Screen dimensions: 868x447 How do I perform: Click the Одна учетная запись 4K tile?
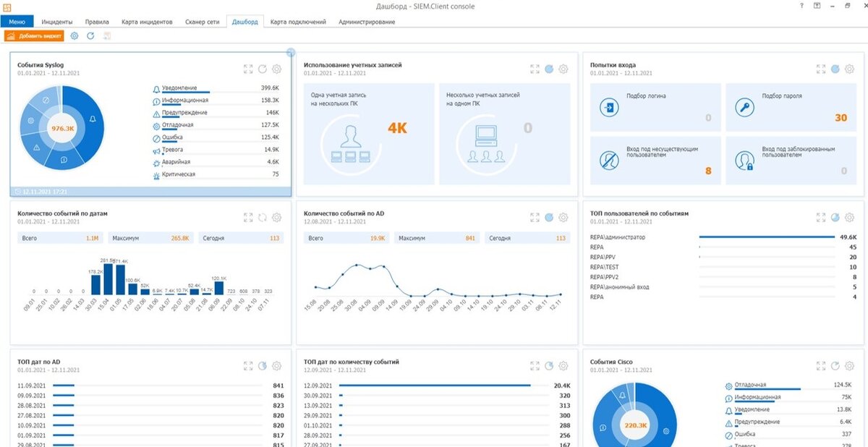[x=369, y=134]
